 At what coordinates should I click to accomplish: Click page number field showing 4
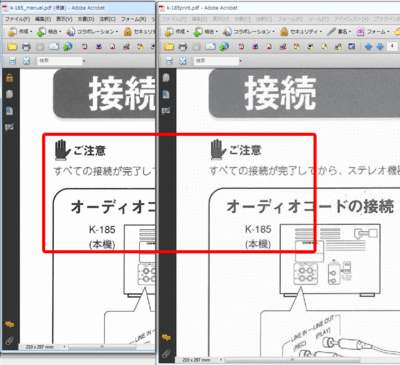pos(392,47)
